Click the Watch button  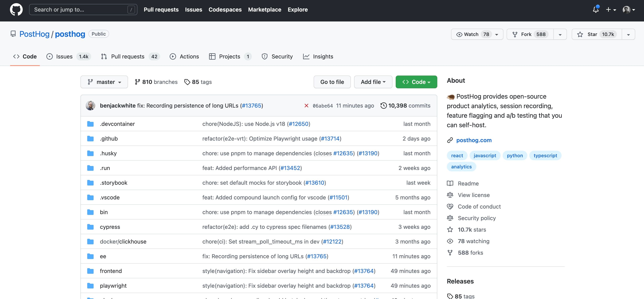tap(477, 34)
